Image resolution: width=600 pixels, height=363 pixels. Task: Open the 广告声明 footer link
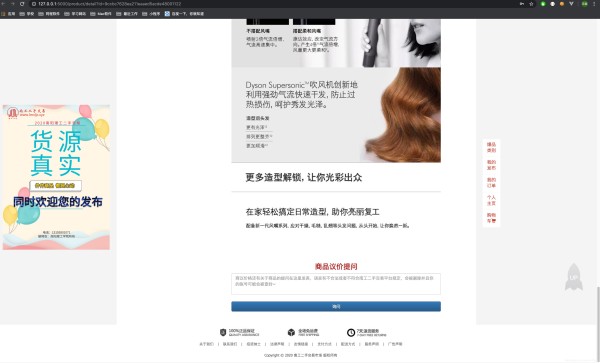pyautogui.click(x=395, y=344)
